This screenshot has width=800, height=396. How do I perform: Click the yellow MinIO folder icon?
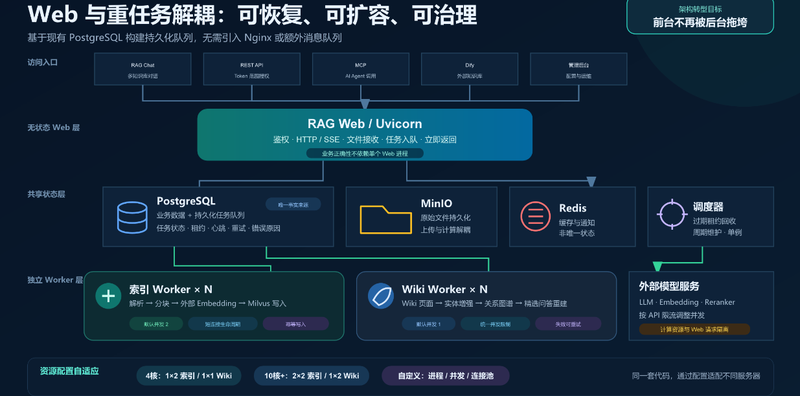coord(386,219)
